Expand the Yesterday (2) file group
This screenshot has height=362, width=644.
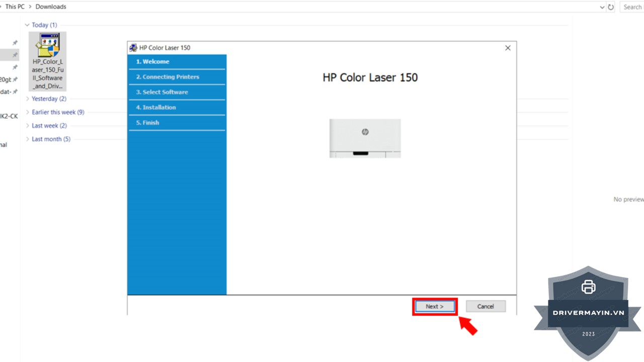(27, 99)
